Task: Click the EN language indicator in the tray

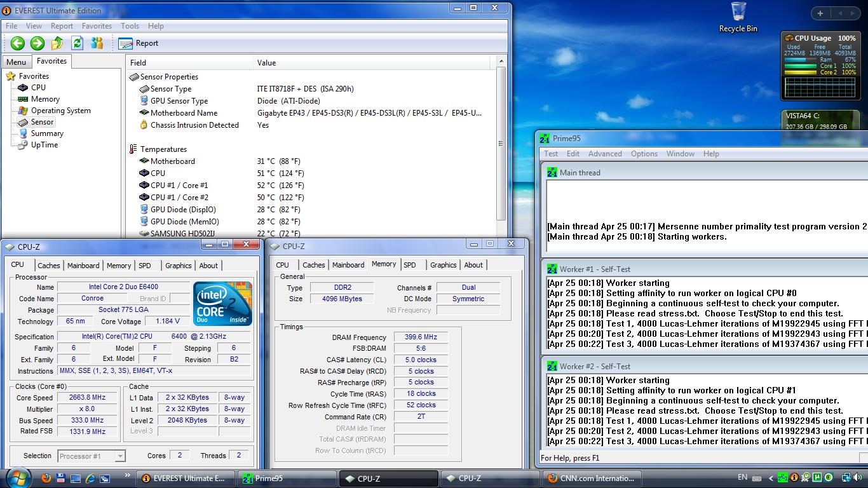Action: (x=742, y=477)
